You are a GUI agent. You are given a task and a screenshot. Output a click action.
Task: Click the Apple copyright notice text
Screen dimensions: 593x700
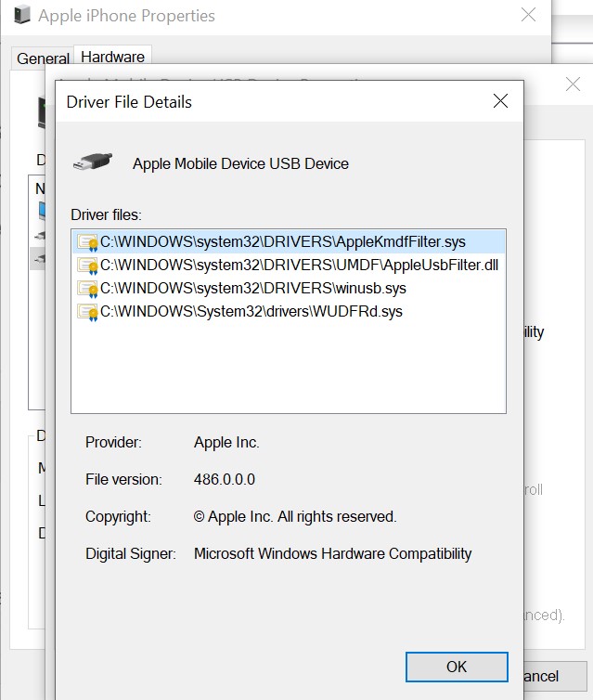coord(295,516)
